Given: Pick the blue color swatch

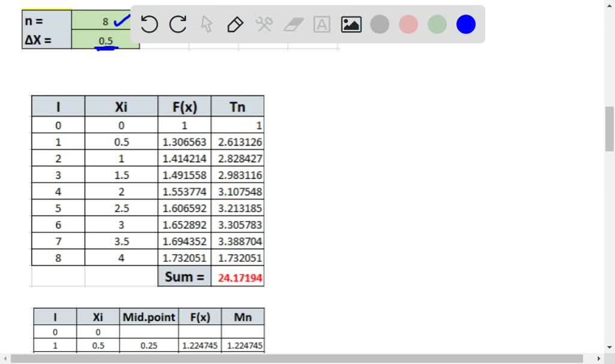Looking at the screenshot, I should (x=466, y=24).
